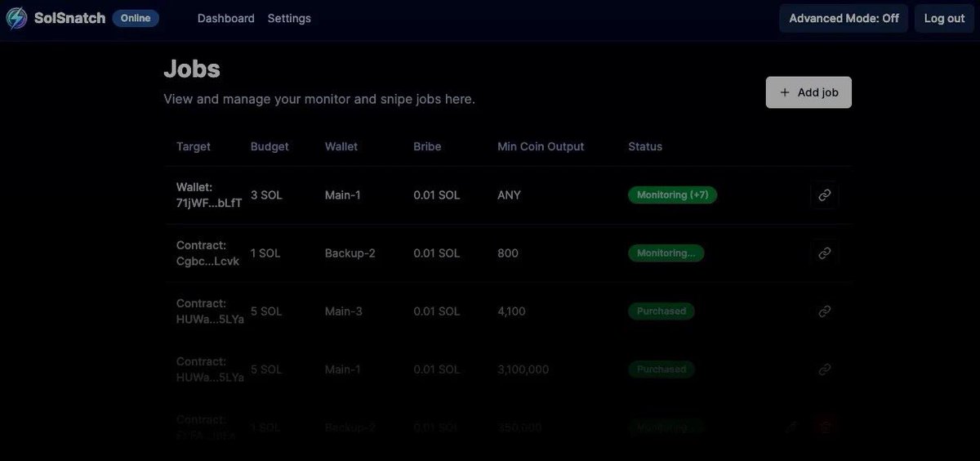Click the '3,100,000' min coin output value

coord(523,369)
